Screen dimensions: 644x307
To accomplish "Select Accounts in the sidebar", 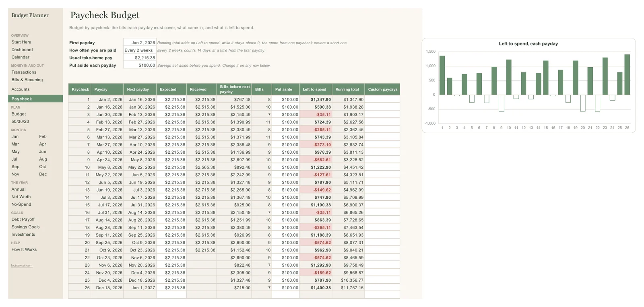I will point(20,89).
